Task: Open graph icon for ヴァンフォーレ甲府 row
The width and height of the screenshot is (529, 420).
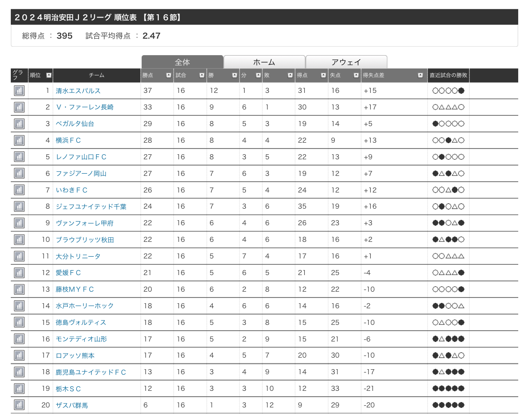Action: [x=19, y=223]
